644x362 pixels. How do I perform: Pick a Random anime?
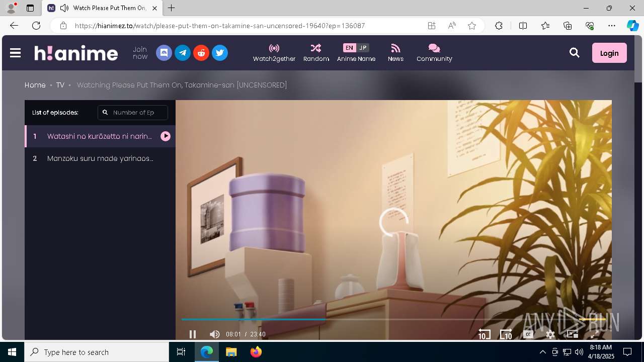tap(316, 53)
